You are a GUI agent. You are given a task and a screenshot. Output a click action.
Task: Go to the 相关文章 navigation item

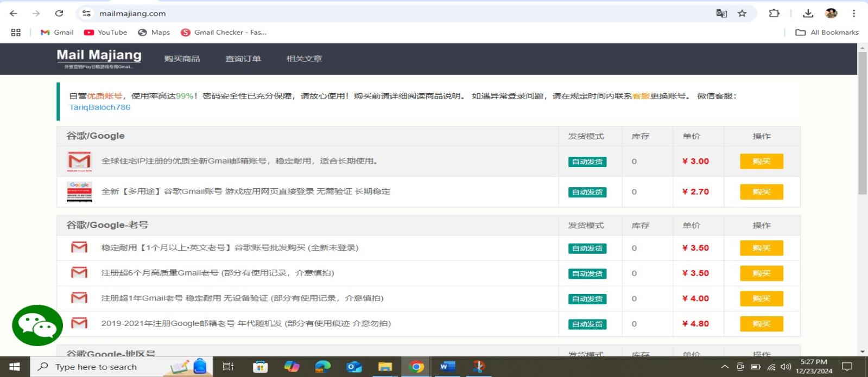click(x=304, y=59)
